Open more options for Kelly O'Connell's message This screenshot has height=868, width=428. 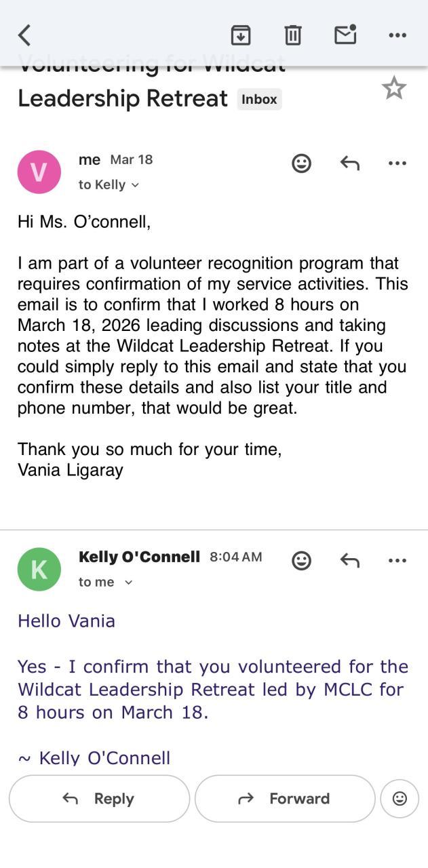[x=397, y=561]
